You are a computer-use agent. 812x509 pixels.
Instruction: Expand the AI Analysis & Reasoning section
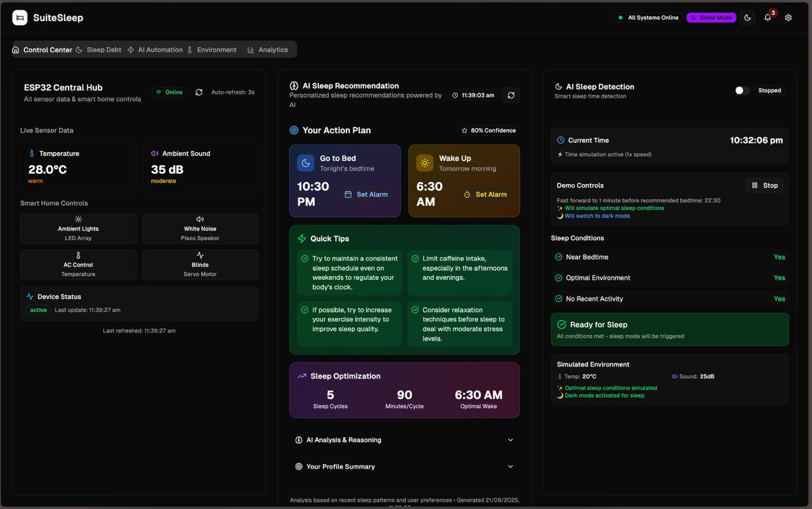click(404, 440)
